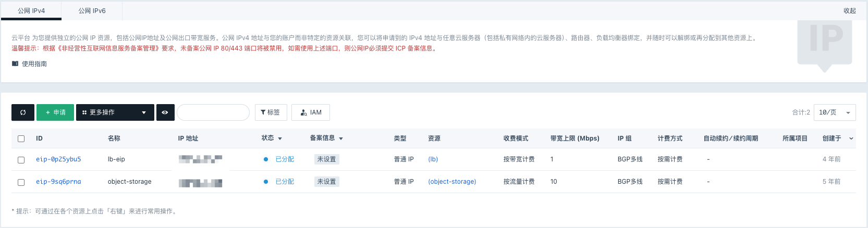The height and width of the screenshot is (228, 868).
Task: Click the ID column header
Action: pyautogui.click(x=39, y=138)
